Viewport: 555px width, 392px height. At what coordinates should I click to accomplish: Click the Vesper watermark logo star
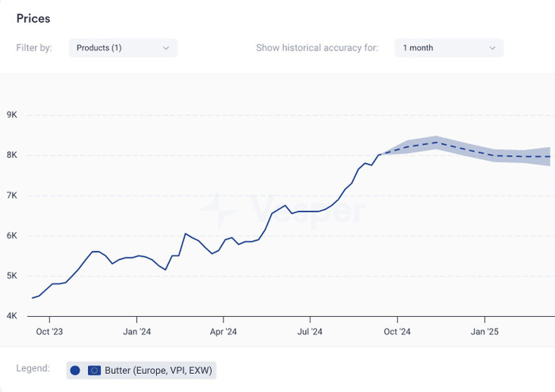click(217, 211)
